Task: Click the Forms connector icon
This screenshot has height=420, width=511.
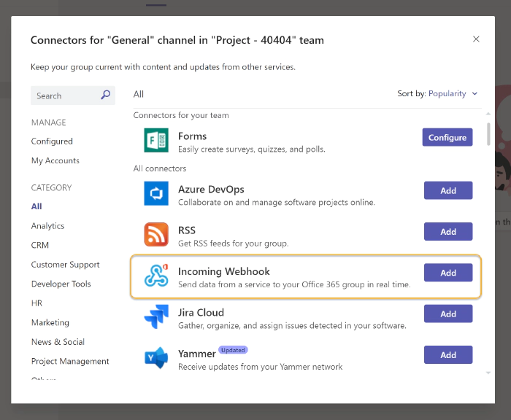Action: pos(156,139)
